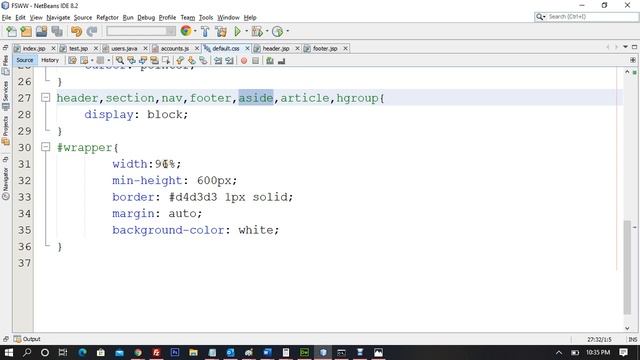Screen dimensions: 640x360
Task: Close the test.jsp tab
Action: 96,48
